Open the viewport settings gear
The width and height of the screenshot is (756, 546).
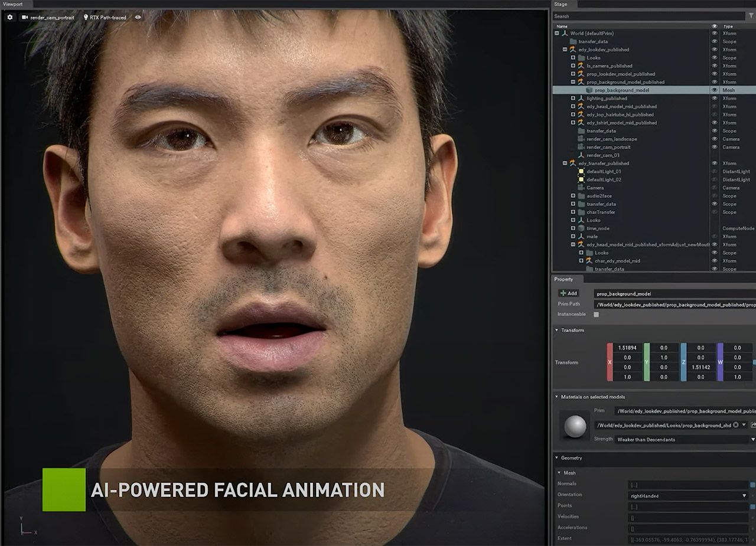9,18
